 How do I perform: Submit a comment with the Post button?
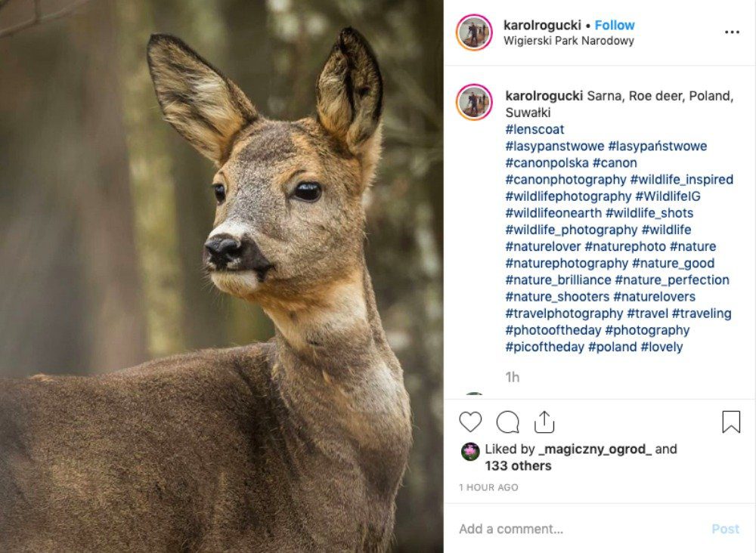click(x=726, y=529)
